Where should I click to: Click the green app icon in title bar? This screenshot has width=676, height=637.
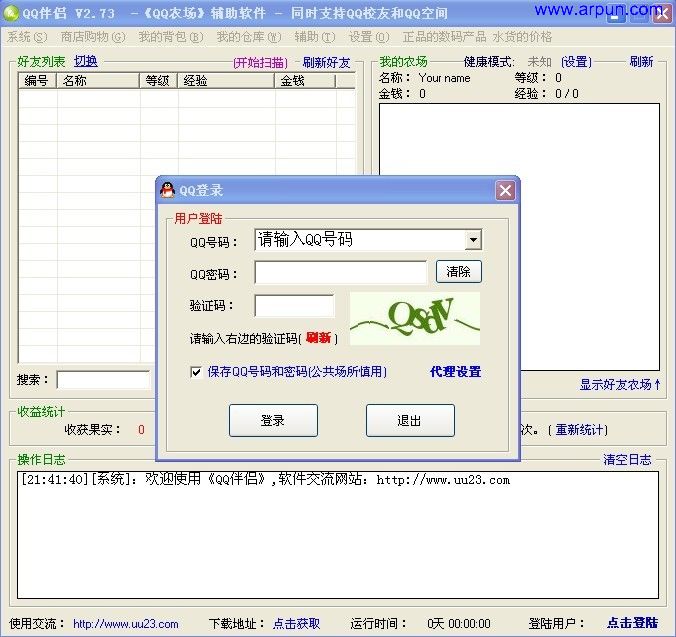point(11,13)
